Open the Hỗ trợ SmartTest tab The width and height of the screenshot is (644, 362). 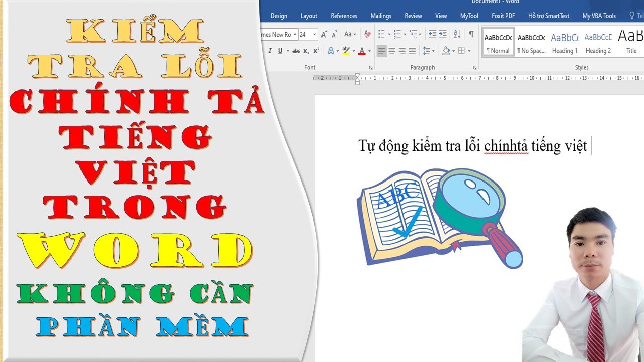point(548,16)
